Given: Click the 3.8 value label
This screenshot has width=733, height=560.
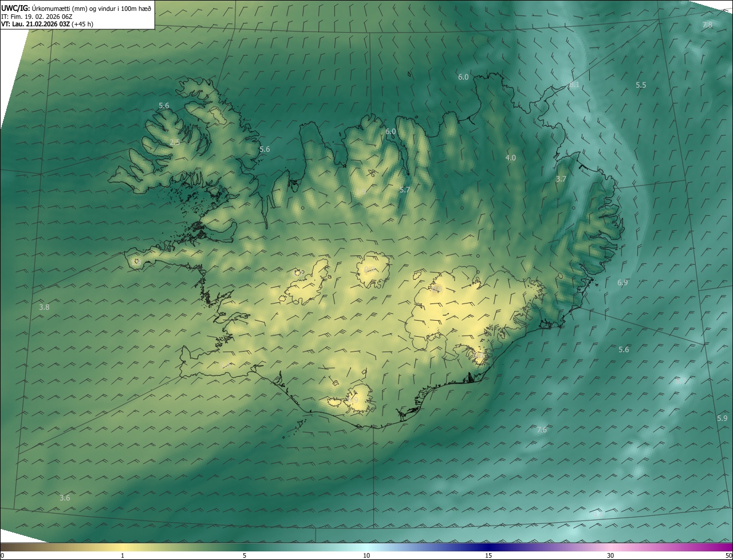Looking at the screenshot, I should pyautogui.click(x=44, y=307).
